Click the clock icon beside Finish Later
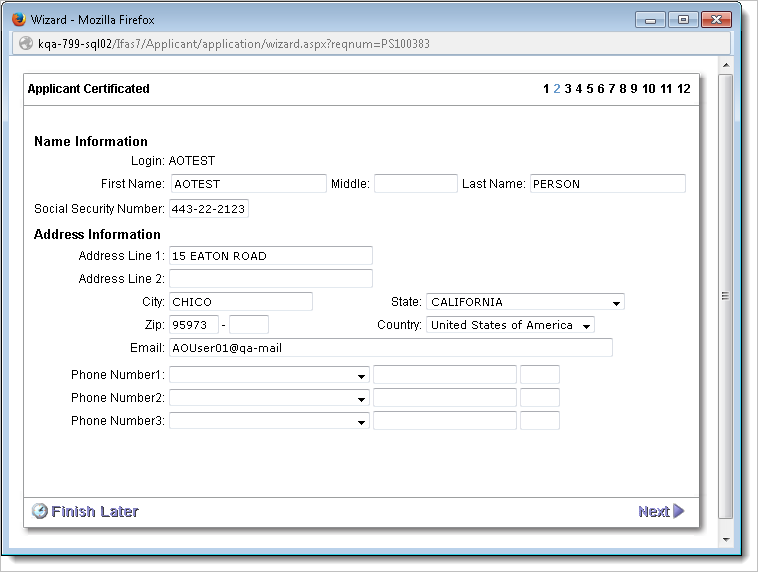The width and height of the screenshot is (758, 572). pyautogui.click(x=40, y=511)
